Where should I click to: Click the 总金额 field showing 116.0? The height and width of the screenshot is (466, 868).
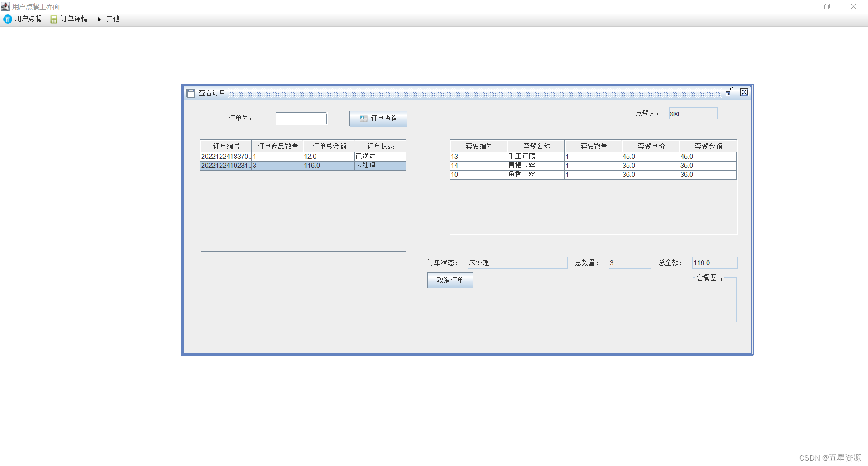pyautogui.click(x=715, y=263)
